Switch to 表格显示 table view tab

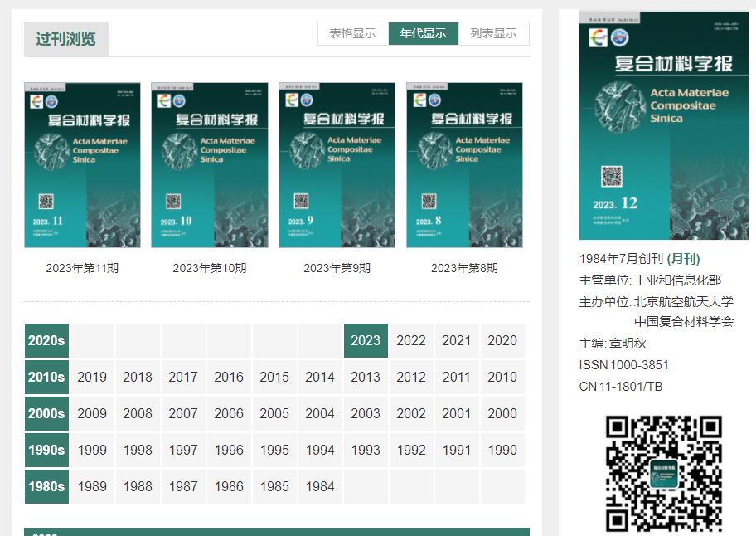coord(352,33)
